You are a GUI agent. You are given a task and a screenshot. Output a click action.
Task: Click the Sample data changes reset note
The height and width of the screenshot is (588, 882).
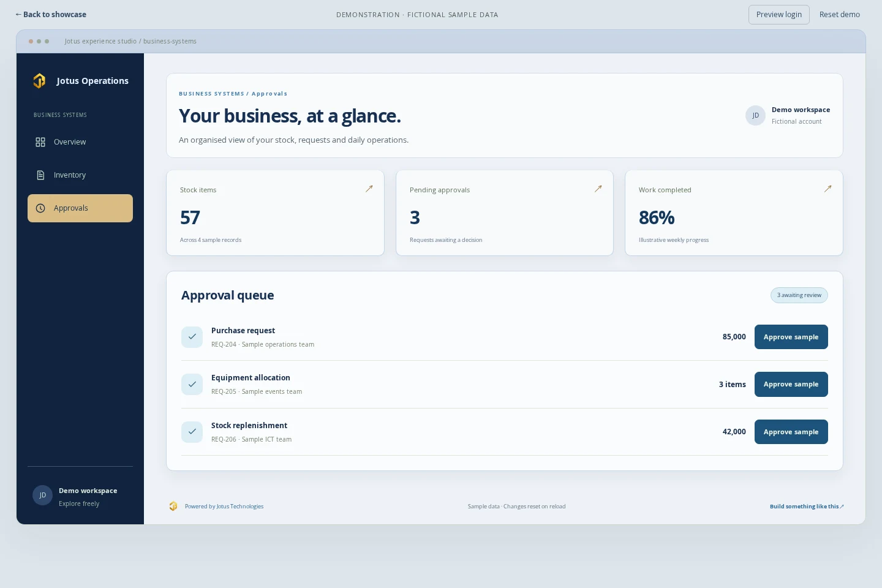pos(517,507)
